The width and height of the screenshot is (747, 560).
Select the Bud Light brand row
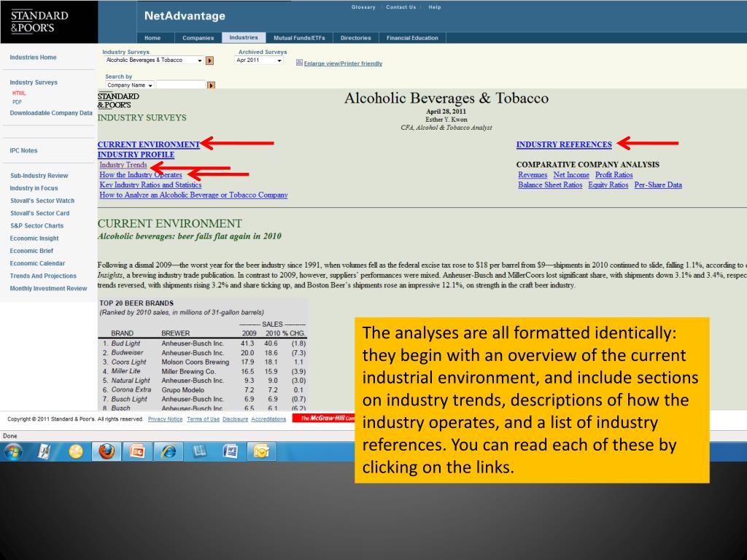[x=203, y=343]
